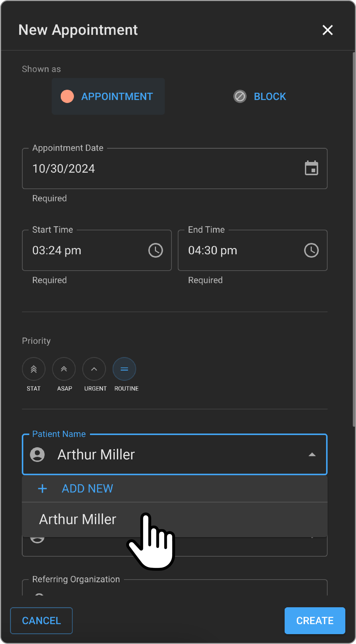Set priority to URGENT
The image size is (356, 644).
click(94, 369)
